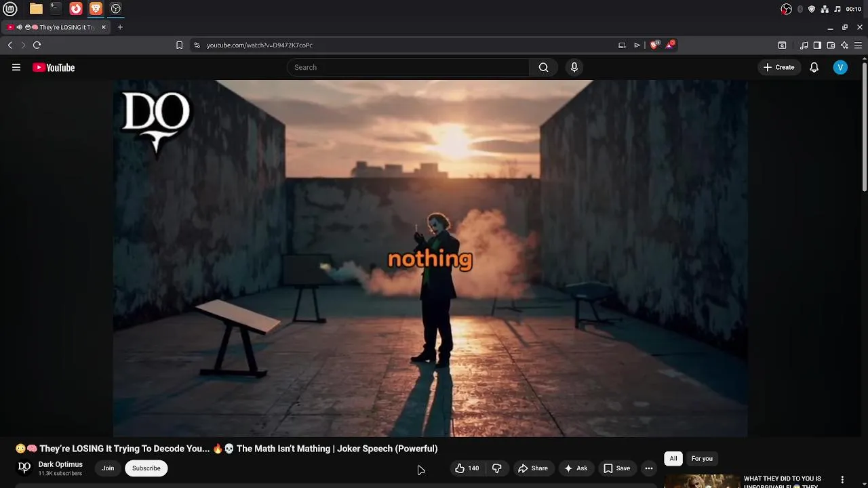This screenshot has width=868, height=488.
Task: Open the account avatar menu
Action: pos(840,67)
